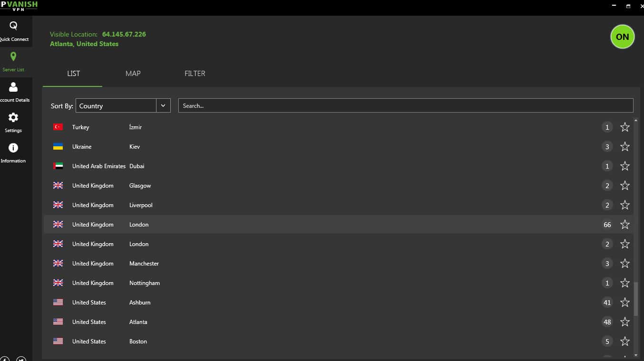Toggle favorite star for Liverpool
The image size is (644, 361).
point(625,205)
